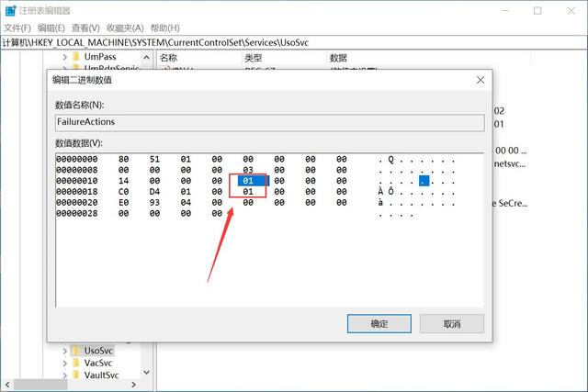Open the 编辑(E) menu
Image resolution: width=588 pixels, height=392 pixels.
(x=51, y=28)
